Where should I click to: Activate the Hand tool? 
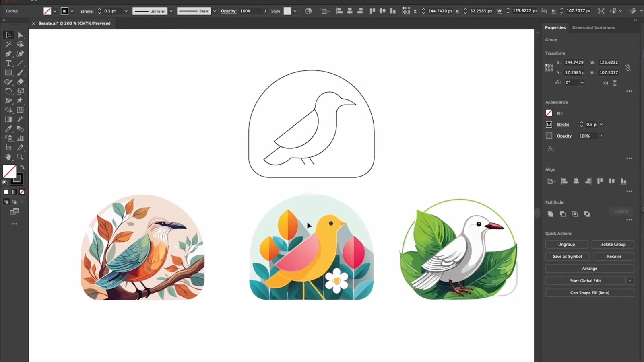coord(8,157)
